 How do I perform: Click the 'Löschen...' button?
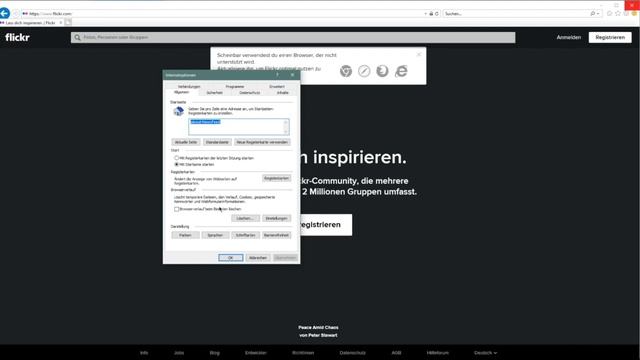245,218
